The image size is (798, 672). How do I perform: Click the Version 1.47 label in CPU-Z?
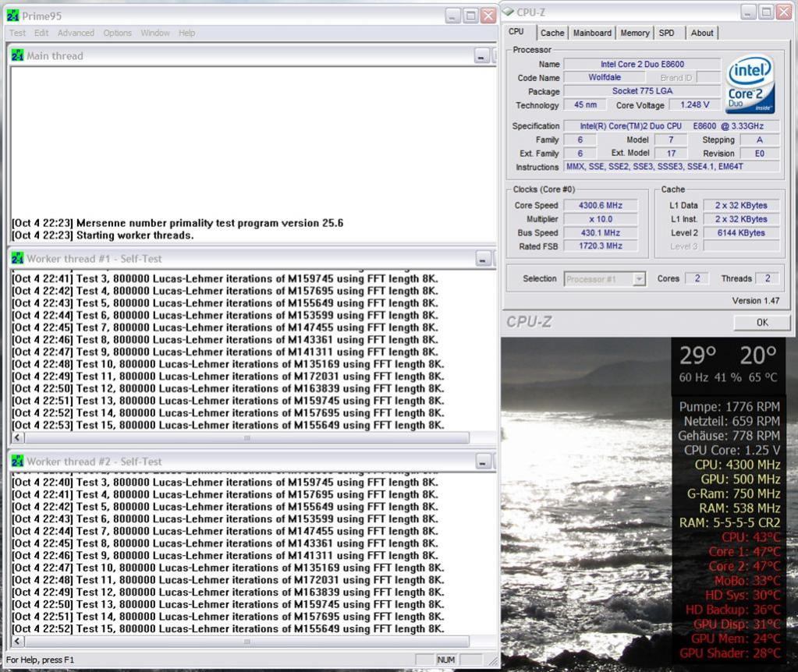pos(756,301)
